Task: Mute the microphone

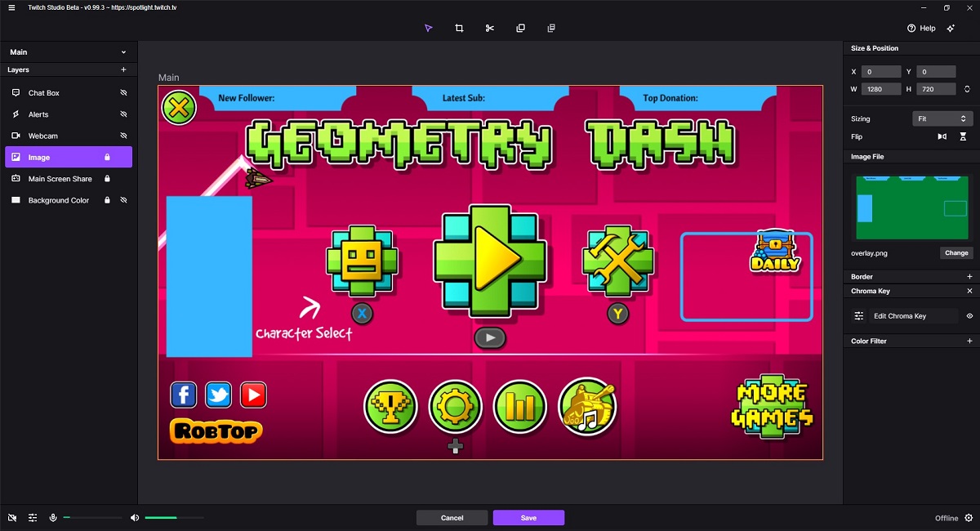Action: click(53, 518)
